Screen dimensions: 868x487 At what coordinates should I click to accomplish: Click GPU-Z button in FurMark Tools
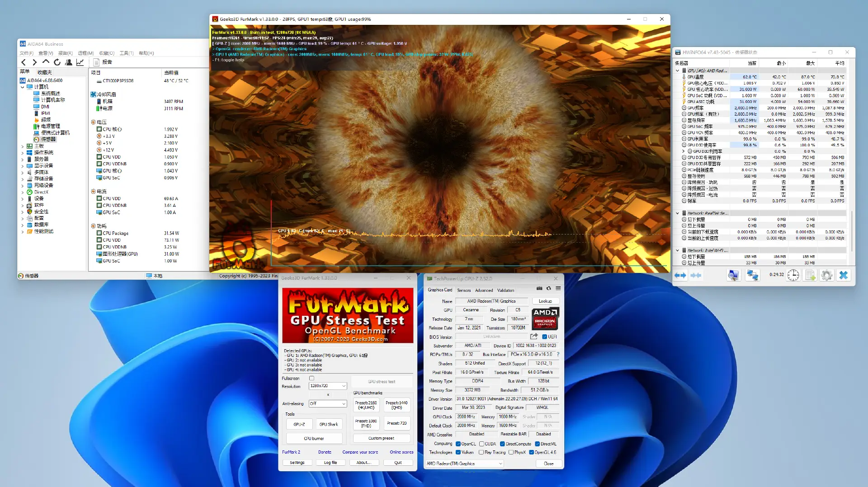tap(299, 424)
